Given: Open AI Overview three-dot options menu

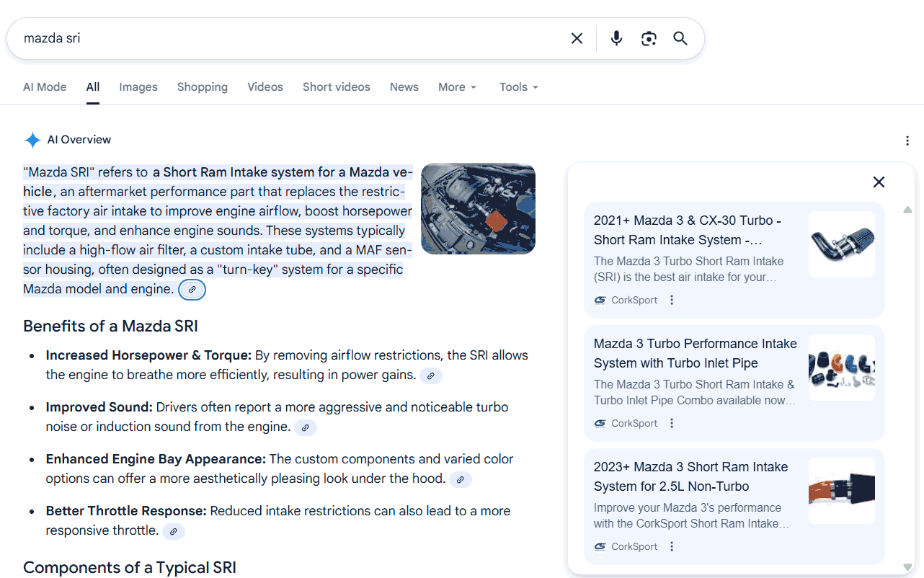Looking at the screenshot, I should [907, 141].
